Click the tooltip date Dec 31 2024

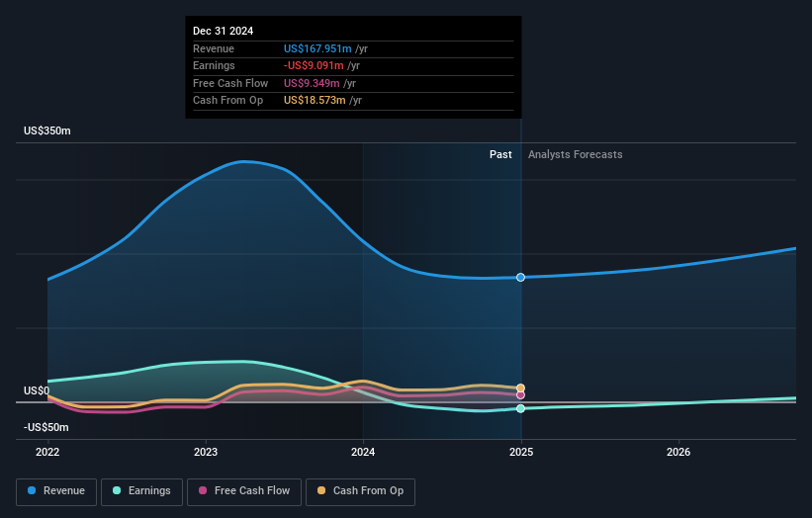(224, 31)
